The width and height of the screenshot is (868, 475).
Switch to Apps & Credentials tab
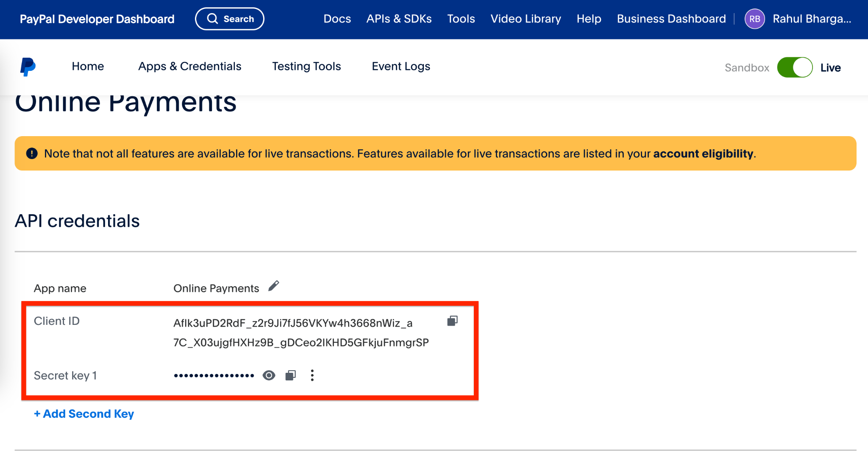(x=189, y=66)
